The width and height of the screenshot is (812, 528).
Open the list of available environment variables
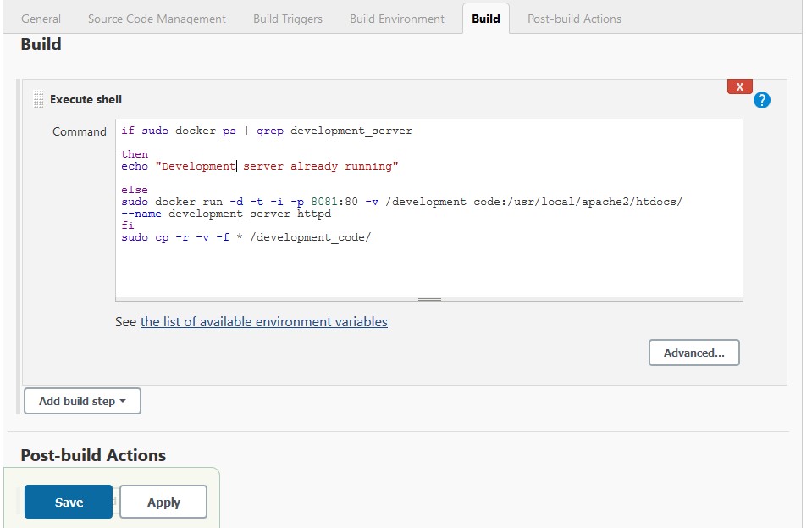(x=263, y=322)
